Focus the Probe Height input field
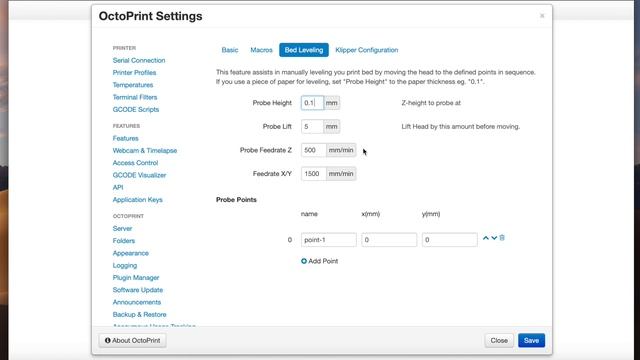The width and height of the screenshot is (640, 360). tap(312, 103)
